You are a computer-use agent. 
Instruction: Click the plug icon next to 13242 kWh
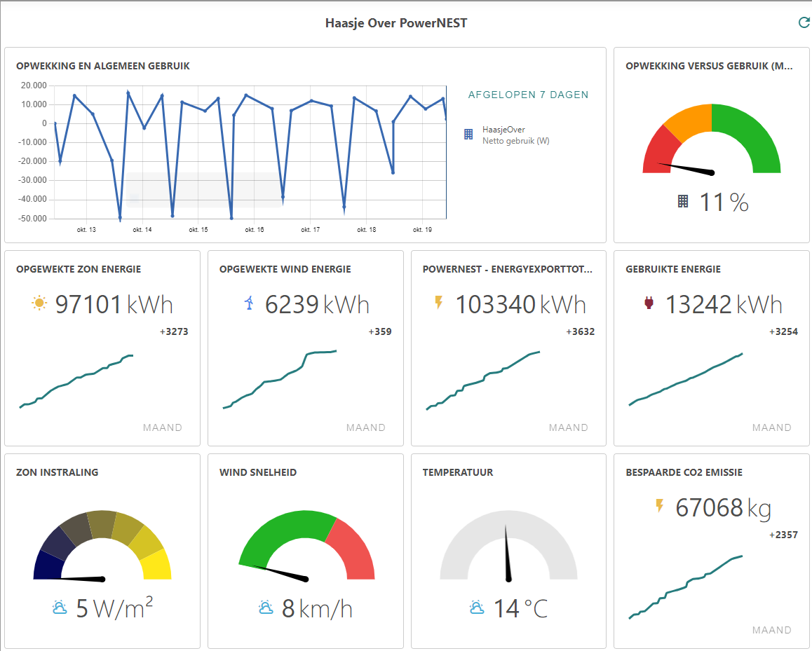pos(649,303)
